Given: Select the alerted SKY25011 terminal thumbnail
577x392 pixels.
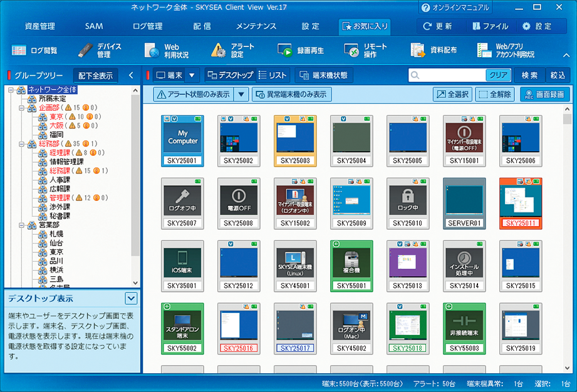Looking at the screenshot, I should (521, 202).
